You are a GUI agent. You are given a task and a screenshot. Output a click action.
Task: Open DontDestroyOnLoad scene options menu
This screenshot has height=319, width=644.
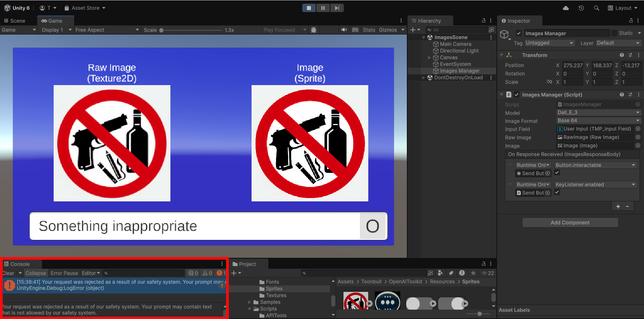click(491, 78)
